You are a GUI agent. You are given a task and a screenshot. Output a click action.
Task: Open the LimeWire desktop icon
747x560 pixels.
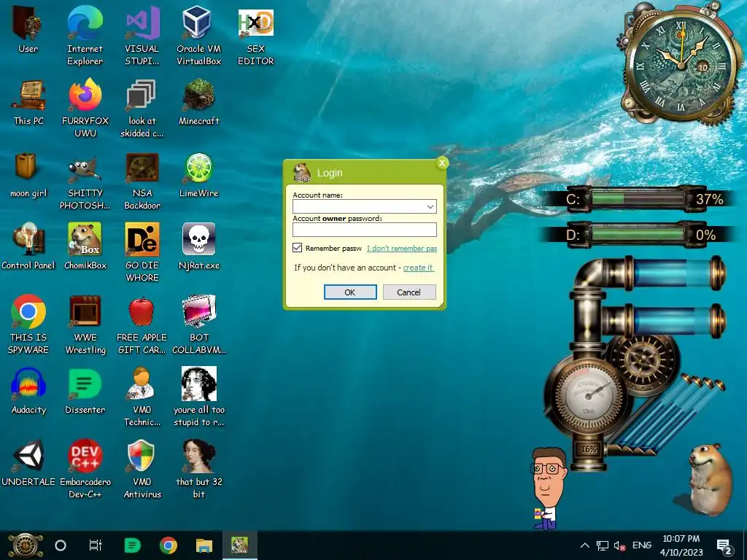pos(198,175)
